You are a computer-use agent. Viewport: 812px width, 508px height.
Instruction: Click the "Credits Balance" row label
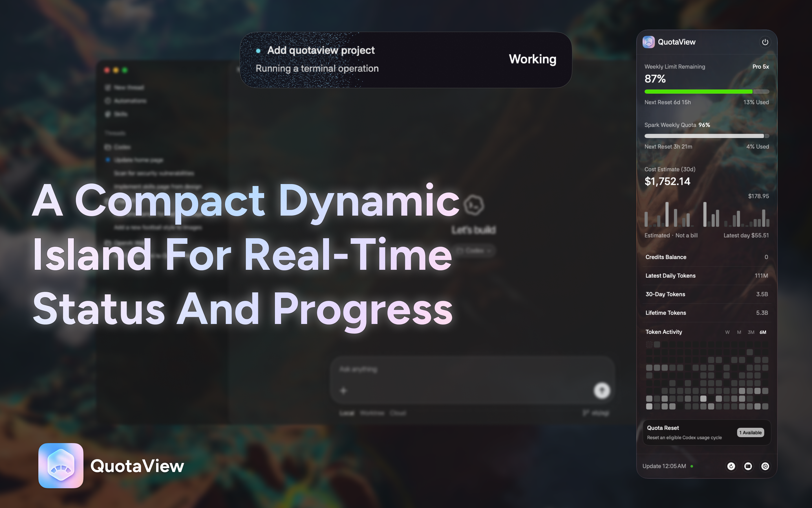click(666, 257)
